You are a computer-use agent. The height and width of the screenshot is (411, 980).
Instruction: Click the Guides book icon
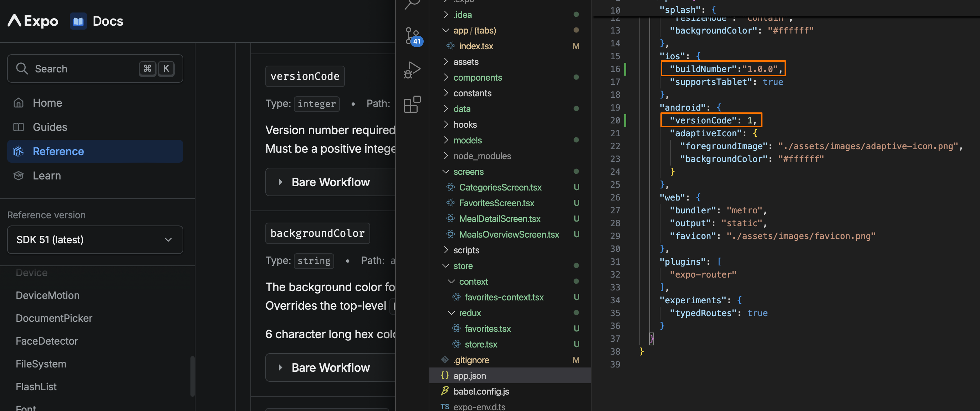click(x=19, y=127)
